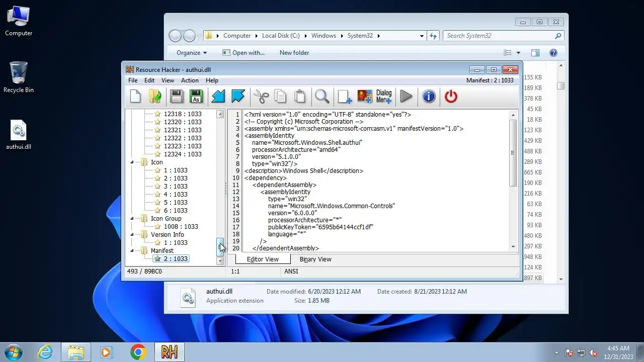Collapse the Version Info tree node
This screenshot has height=362, width=644.
tap(132, 235)
